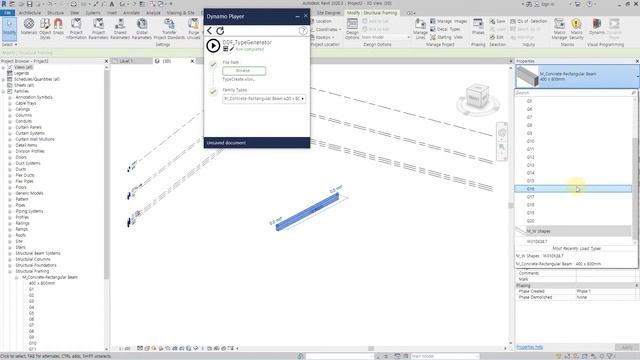Open the Select dropdown under the Modify tool

9,44
